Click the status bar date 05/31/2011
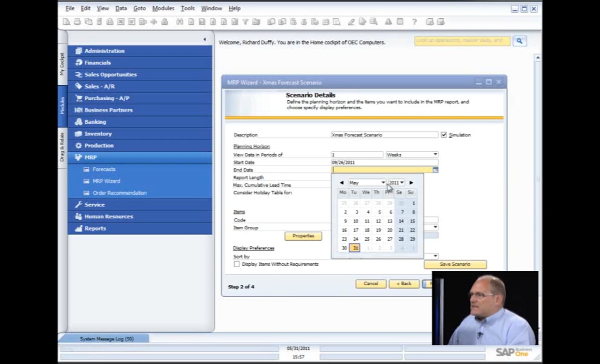The image size is (600, 364). [298, 349]
